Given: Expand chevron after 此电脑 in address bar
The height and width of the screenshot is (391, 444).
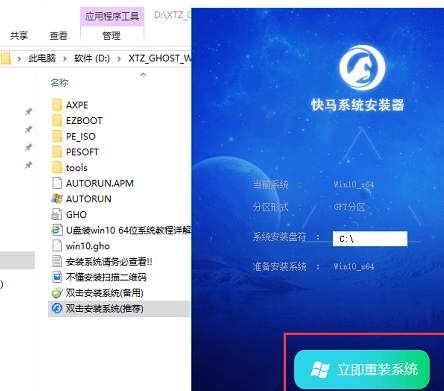Looking at the screenshot, I should click(65, 59).
